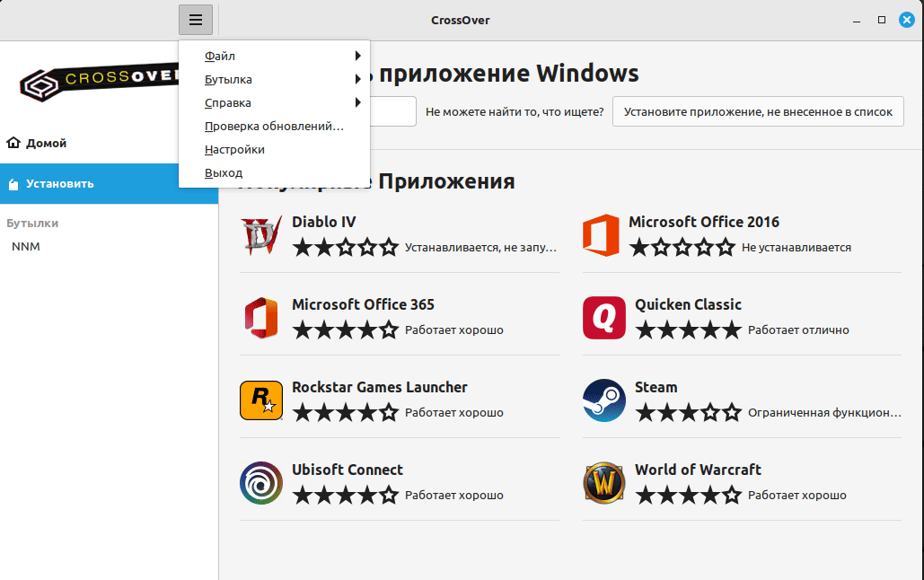
Task: Select the Steam logo icon
Action: pos(603,400)
